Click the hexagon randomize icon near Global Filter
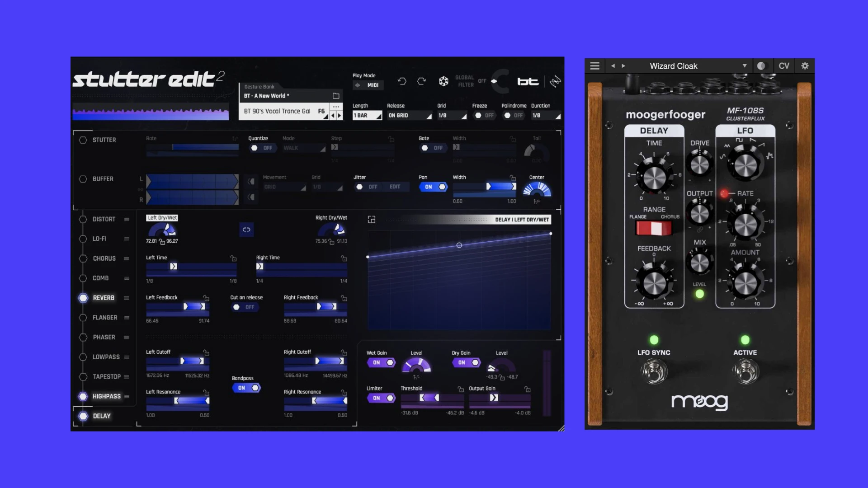The width and height of the screenshot is (868, 488). pyautogui.click(x=443, y=81)
